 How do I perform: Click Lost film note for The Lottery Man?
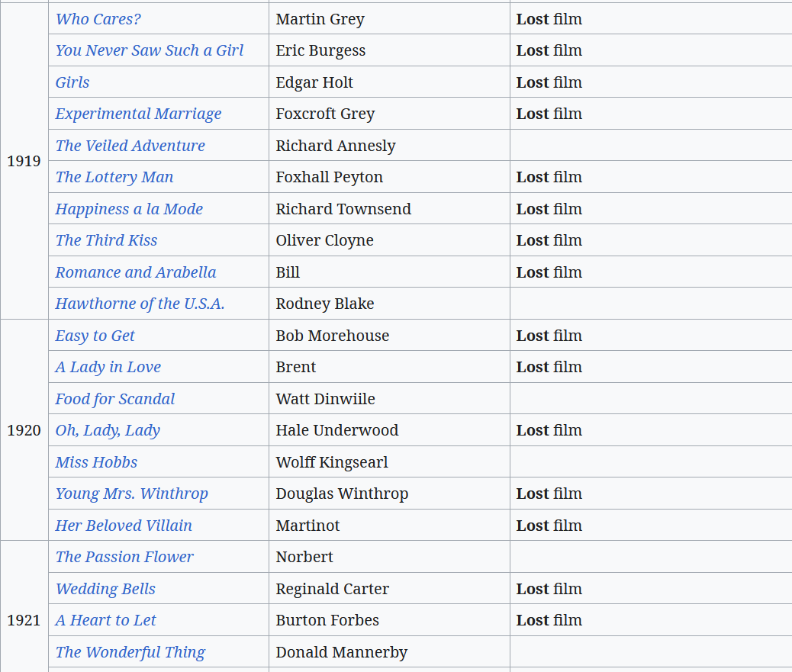point(549,177)
